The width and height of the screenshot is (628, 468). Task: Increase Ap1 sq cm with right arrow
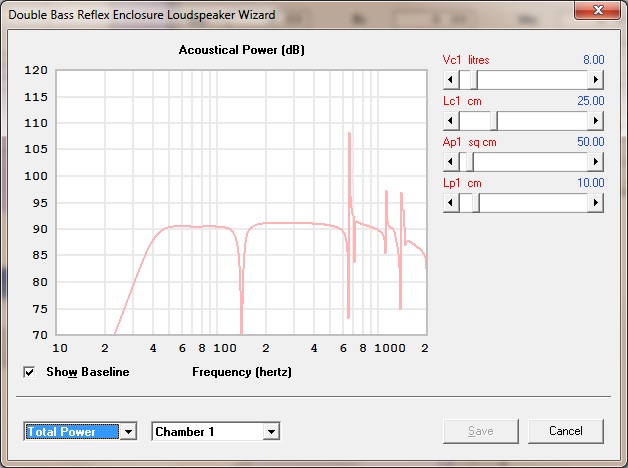pyautogui.click(x=596, y=162)
